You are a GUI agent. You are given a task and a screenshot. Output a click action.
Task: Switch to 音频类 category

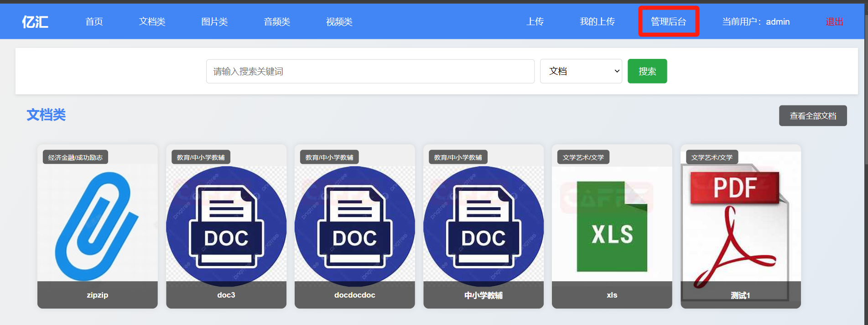point(277,21)
